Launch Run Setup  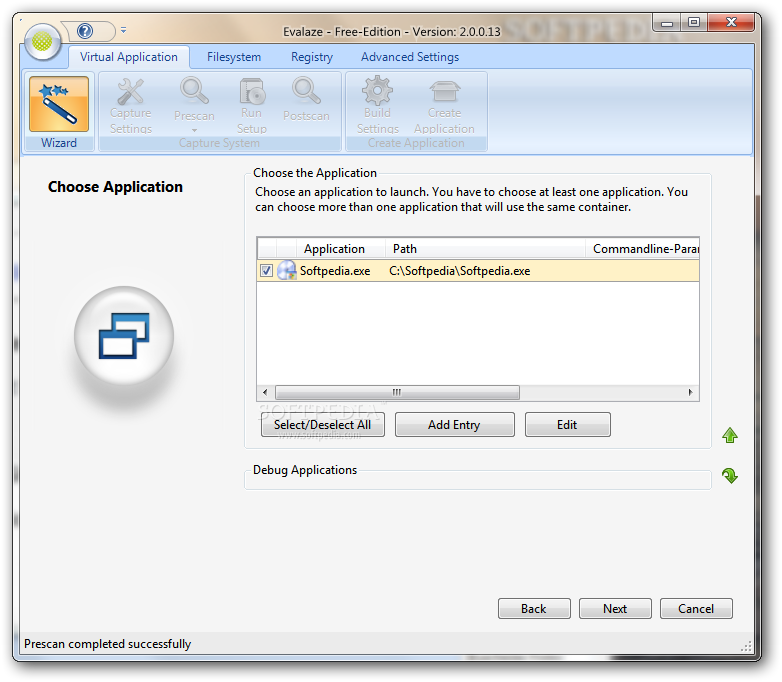[251, 106]
